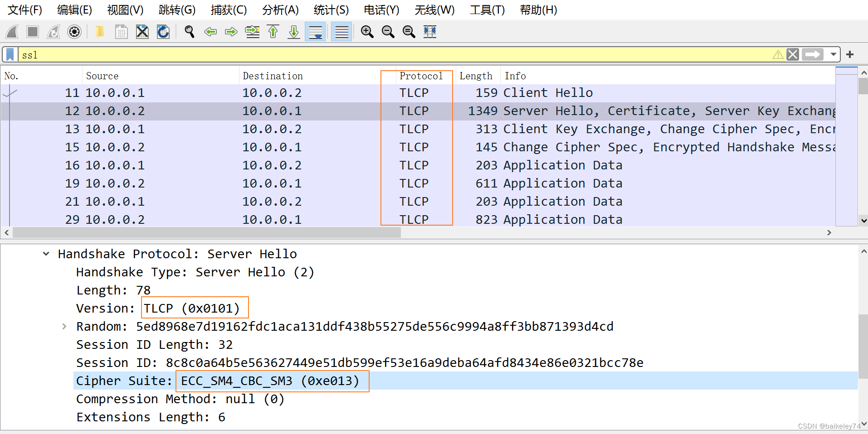Sort by the Source column header
Screen dimensions: 868x434
(161, 76)
